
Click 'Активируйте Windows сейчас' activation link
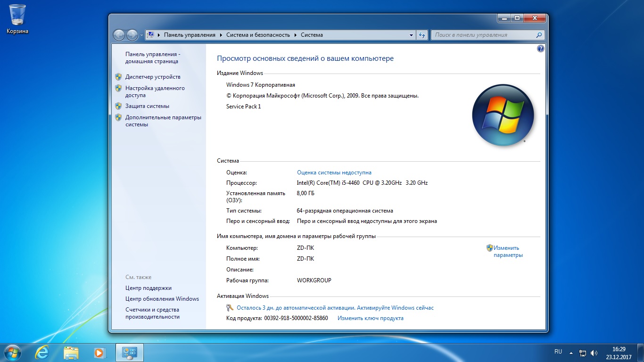pos(395,308)
